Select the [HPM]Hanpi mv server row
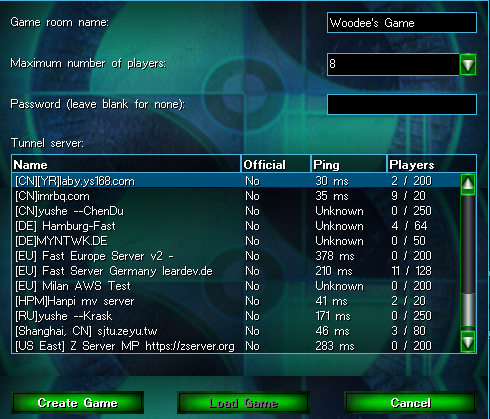The image size is (490, 419). (236, 301)
